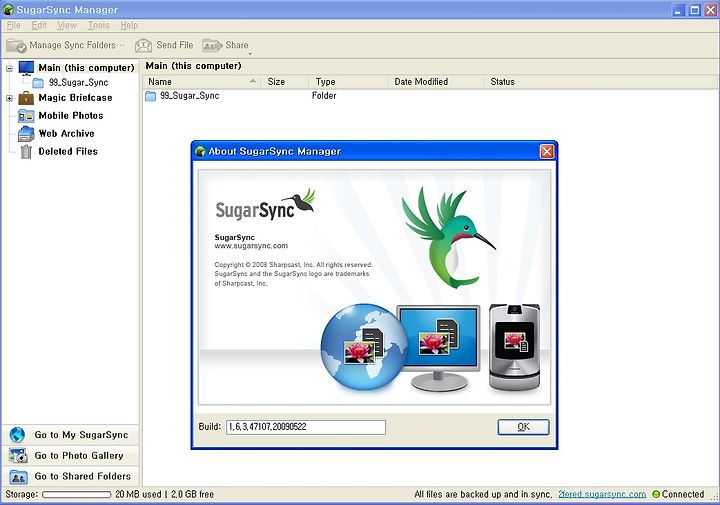This screenshot has width=720, height=505.
Task: Click 'All files are backed up' status text
Action: 483,494
